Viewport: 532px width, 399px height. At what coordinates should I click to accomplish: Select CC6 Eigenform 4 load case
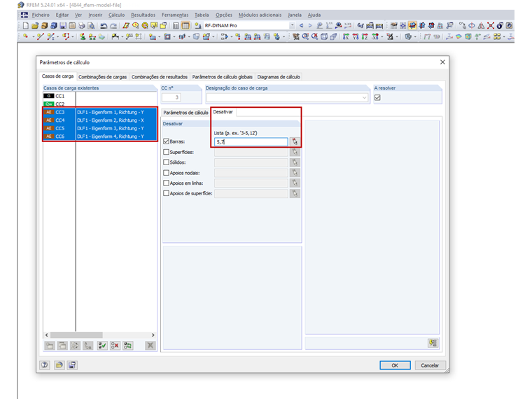(x=100, y=136)
